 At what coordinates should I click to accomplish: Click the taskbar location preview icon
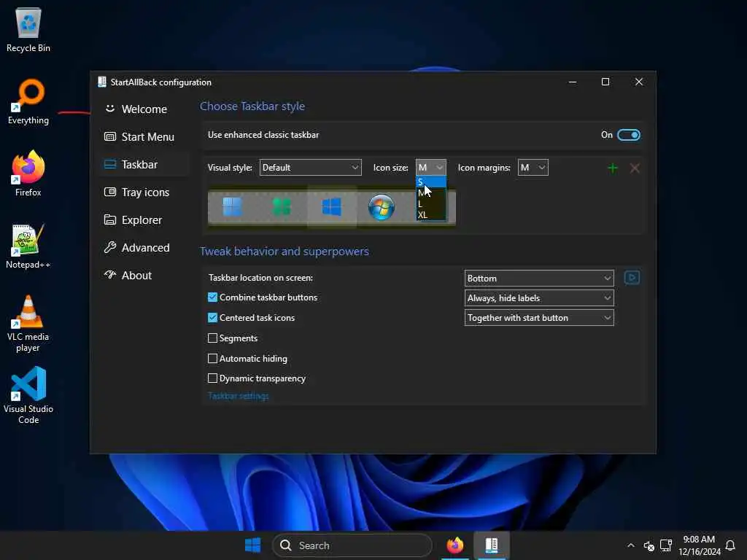pyautogui.click(x=632, y=278)
